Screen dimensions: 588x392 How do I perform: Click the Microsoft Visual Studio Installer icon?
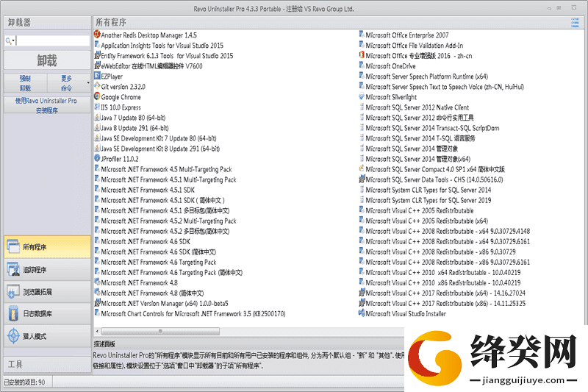pos(362,313)
